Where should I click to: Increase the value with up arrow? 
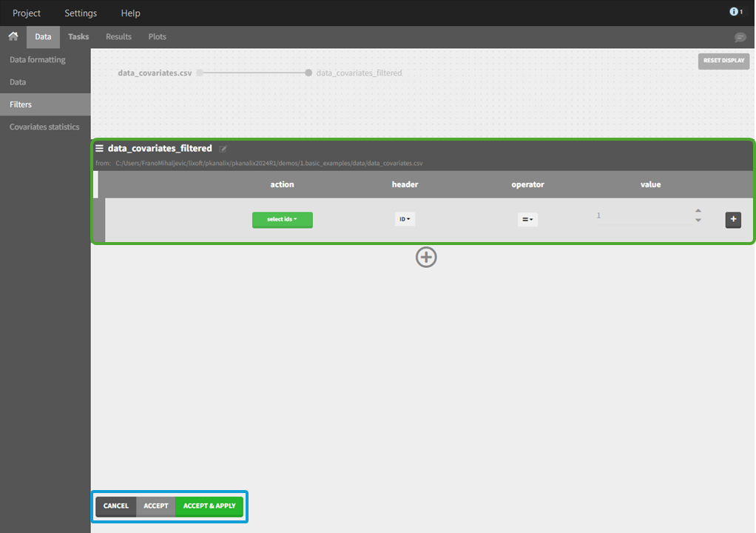point(698,211)
